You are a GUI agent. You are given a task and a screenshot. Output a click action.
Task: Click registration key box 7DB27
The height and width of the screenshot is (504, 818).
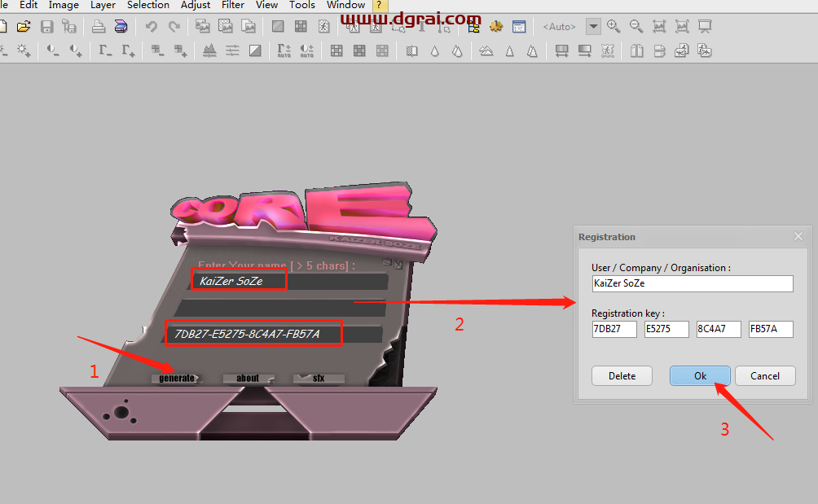(x=614, y=329)
